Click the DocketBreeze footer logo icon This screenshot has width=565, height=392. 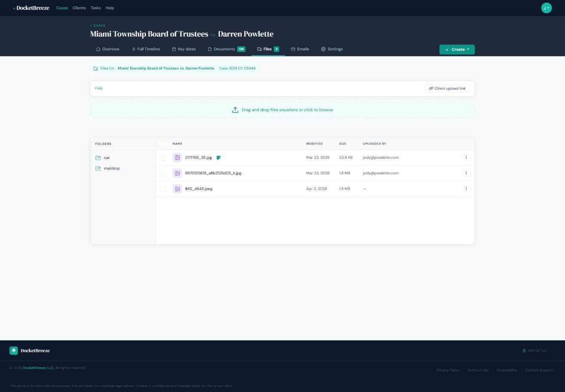click(14, 351)
